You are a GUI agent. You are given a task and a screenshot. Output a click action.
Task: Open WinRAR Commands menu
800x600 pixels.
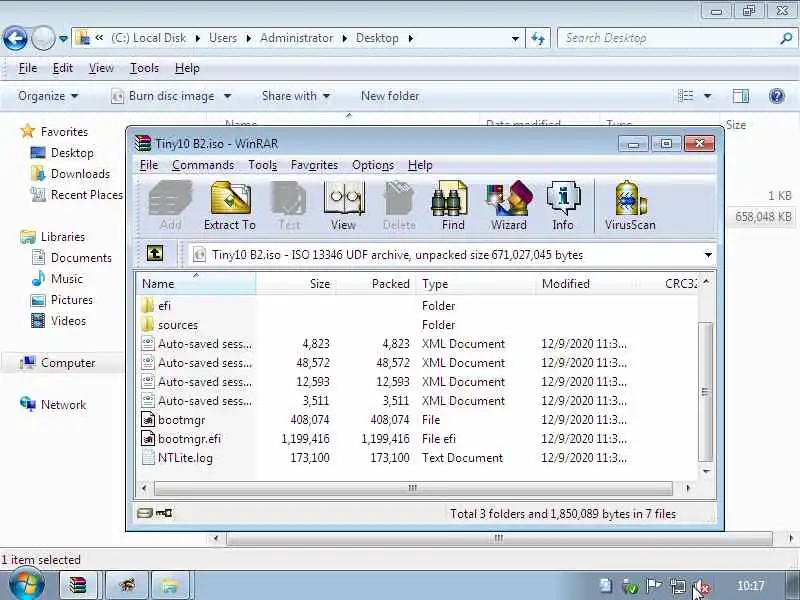(x=203, y=165)
